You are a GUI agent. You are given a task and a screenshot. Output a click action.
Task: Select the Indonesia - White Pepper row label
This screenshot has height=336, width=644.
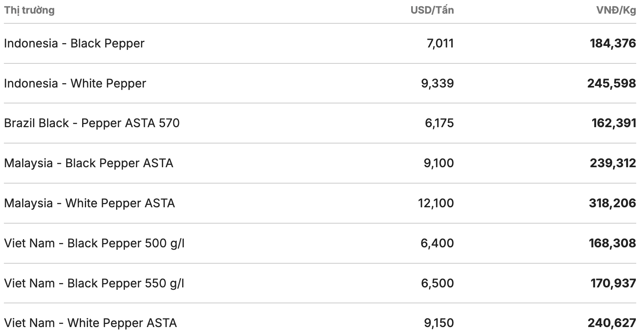tap(75, 83)
